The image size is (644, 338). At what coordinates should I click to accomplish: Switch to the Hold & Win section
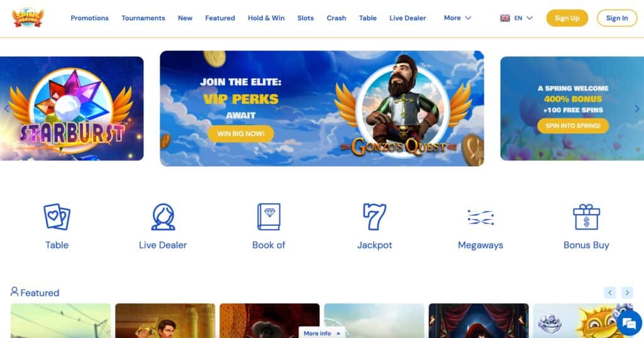click(266, 18)
